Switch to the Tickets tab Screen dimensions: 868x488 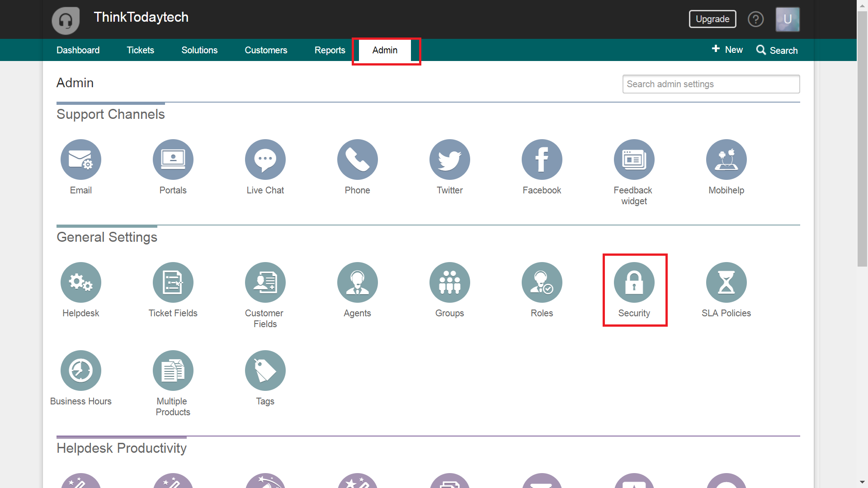pyautogui.click(x=140, y=50)
